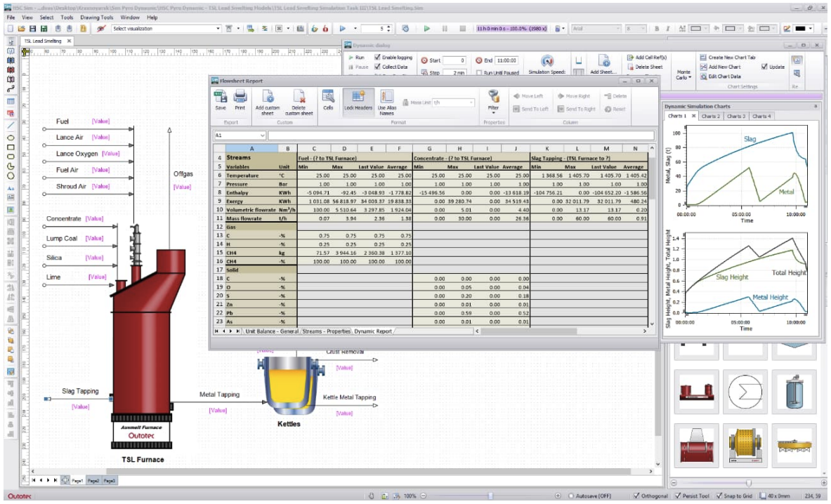
Task: Open the Drawing Tools menu
Action: pyautogui.click(x=96, y=18)
